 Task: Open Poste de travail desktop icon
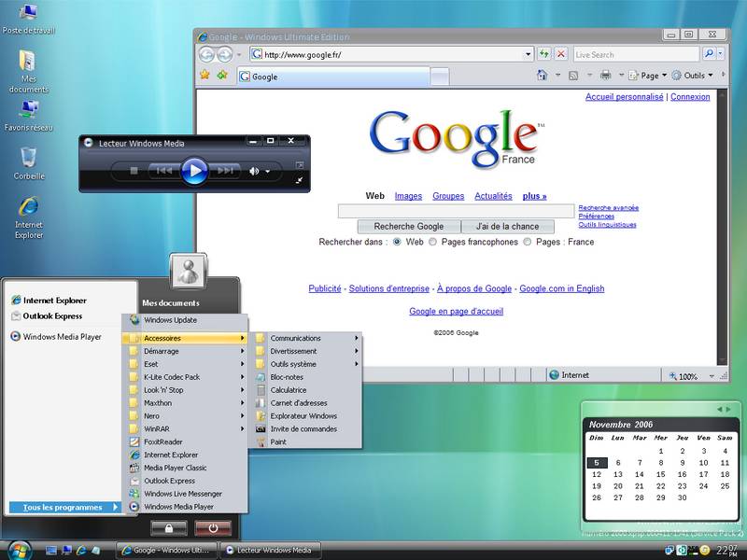tap(29, 19)
